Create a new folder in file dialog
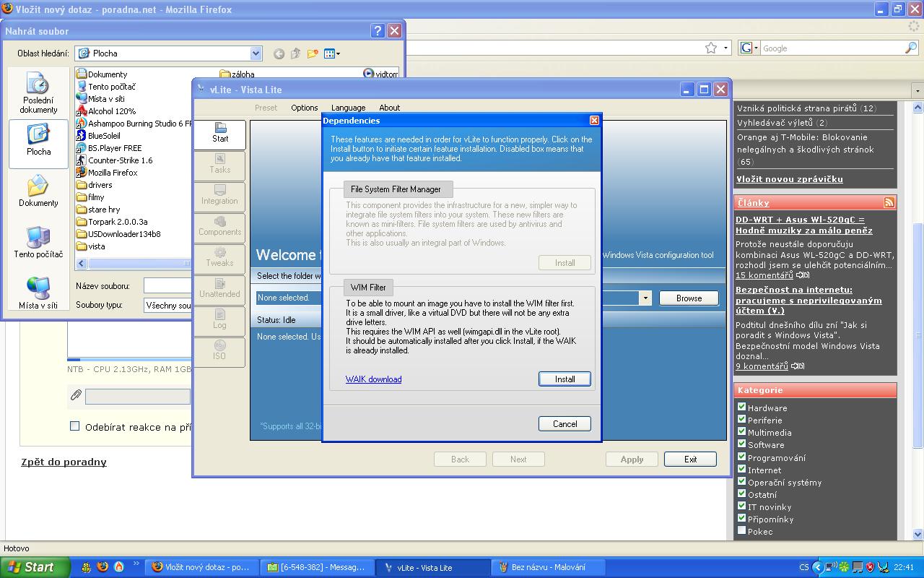Screen dimensions: 924x578 tap(313, 53)
